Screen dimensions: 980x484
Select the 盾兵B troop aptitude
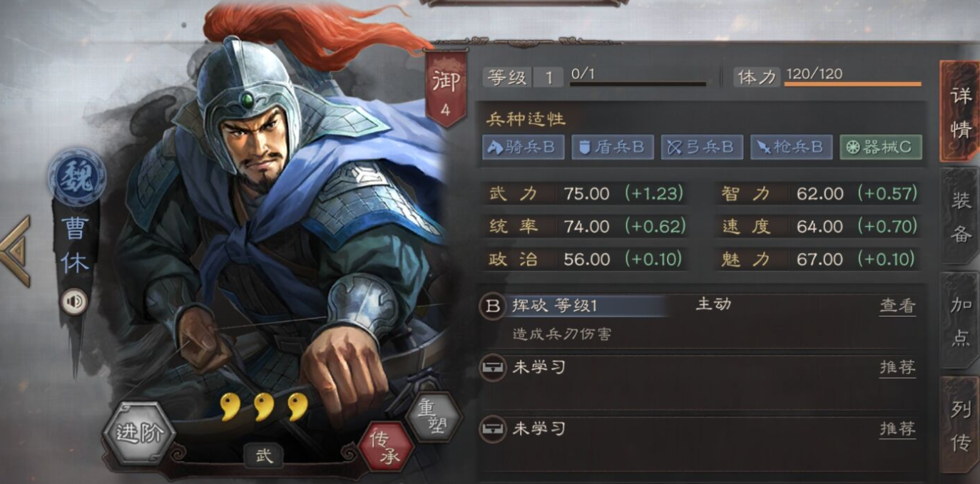pyautogui.click(x=613, y=147)
